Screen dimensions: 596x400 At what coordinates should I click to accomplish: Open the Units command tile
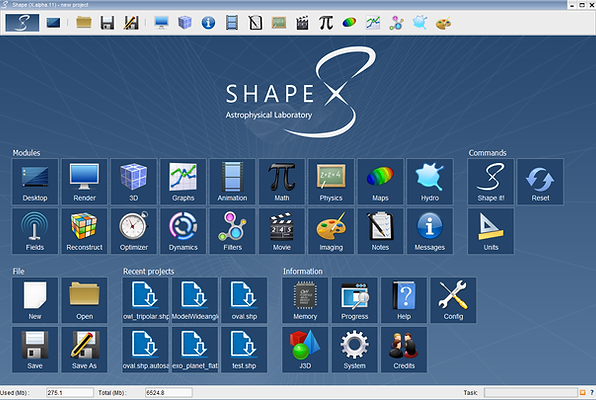pyautogui.click(x=491, y=231)
